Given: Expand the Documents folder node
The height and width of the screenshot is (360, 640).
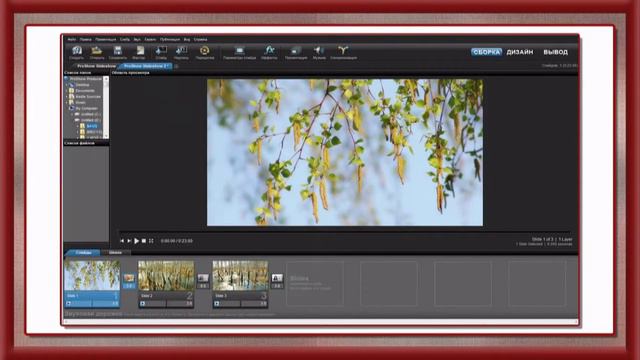Looking at the screenshot, I should click(x=67, y=91).
